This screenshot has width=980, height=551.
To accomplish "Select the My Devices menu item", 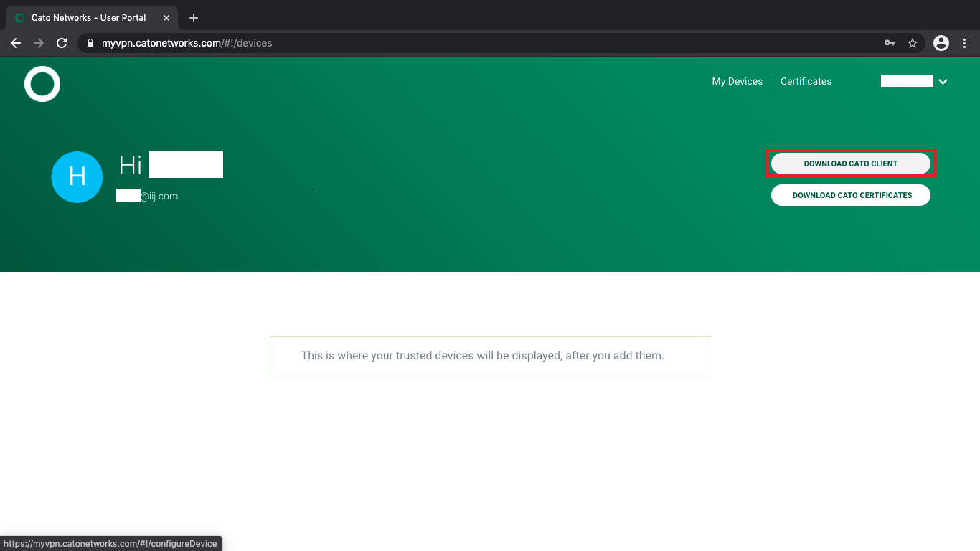I will pos(737,81).
